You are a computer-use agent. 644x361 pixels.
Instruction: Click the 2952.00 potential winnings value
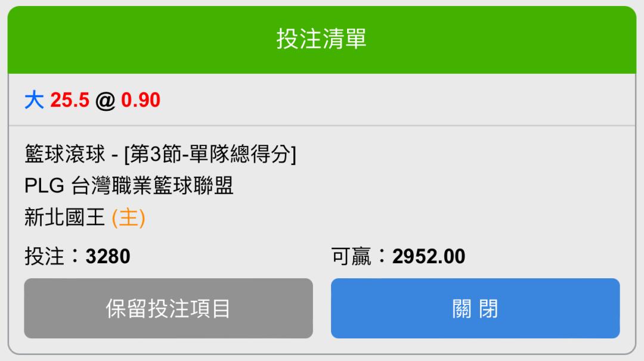(429, 257)
